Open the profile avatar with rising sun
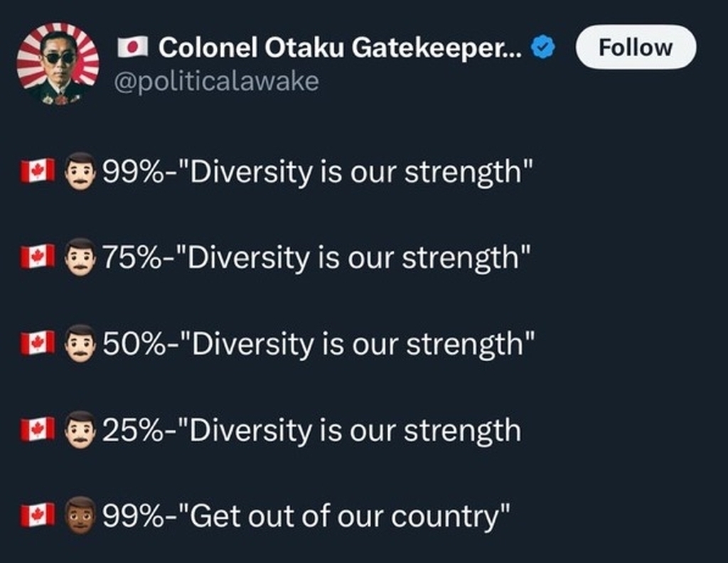 click(x=58, y=63)
